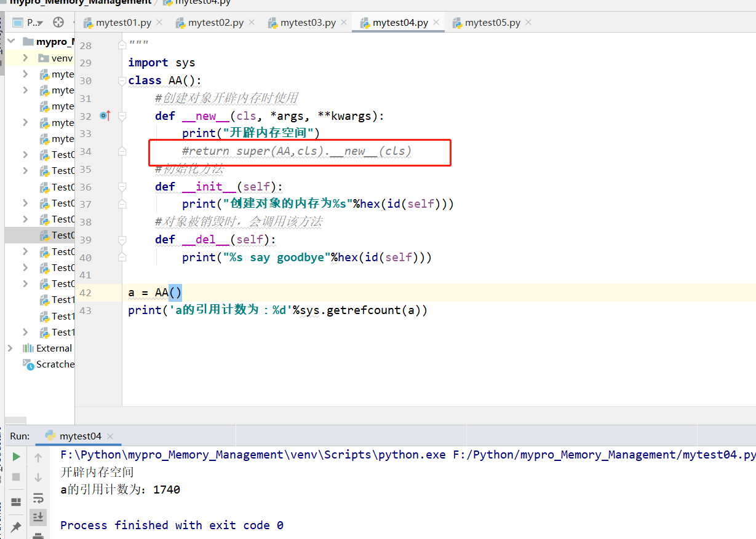Switch to the mytest02.py tab
The width and height of the screenshot is (756, 539).
(215, 23)
